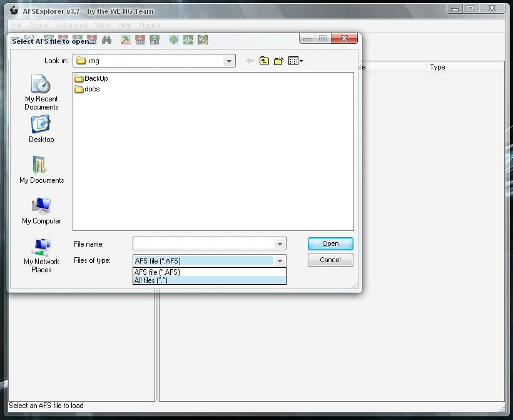Click the red AFP toolbar icon

click(140, 40)
